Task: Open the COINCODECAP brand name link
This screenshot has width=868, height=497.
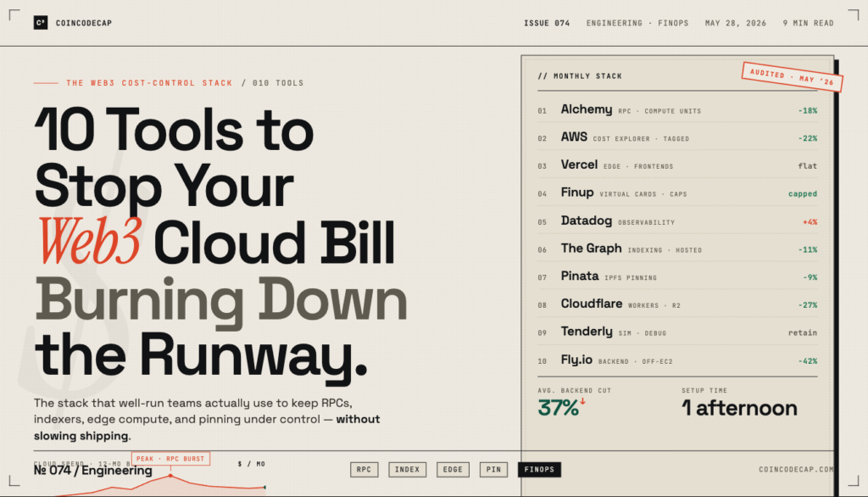Action: [84, 23]
